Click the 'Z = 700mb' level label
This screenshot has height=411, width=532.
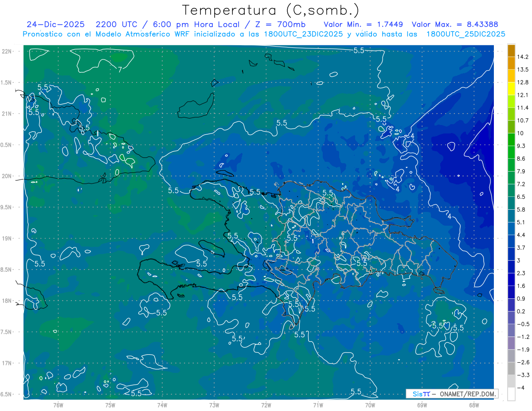(x=281, y=24)
